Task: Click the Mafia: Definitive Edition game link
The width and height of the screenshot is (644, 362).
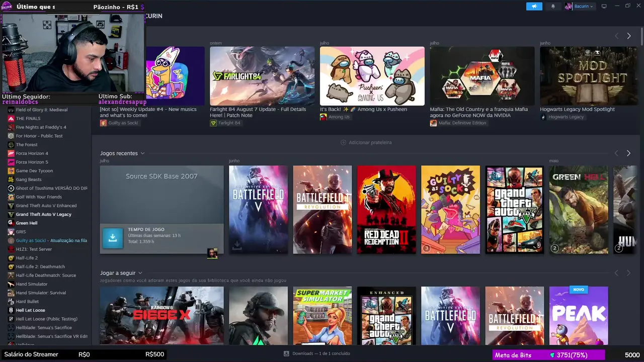Action: click(x=458, y=123)
